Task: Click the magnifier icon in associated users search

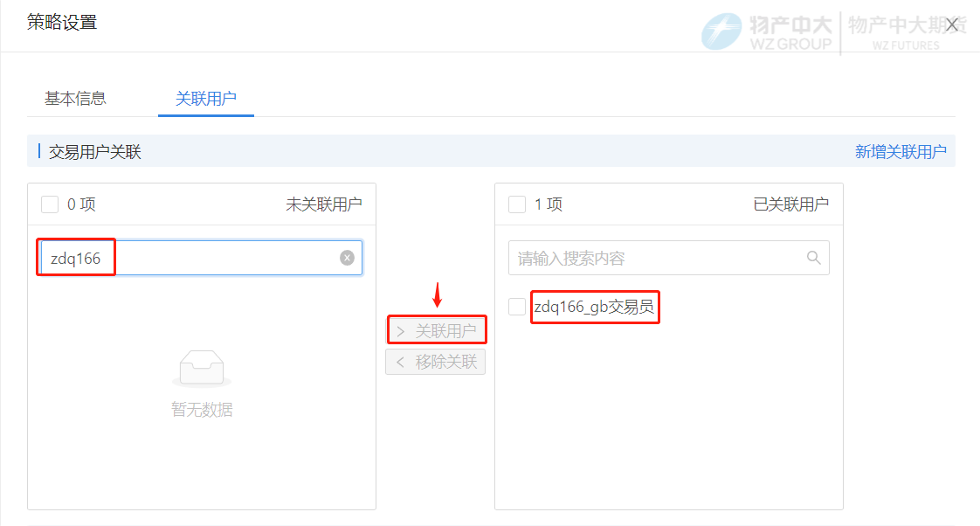Action: click(x=813, y=258)
